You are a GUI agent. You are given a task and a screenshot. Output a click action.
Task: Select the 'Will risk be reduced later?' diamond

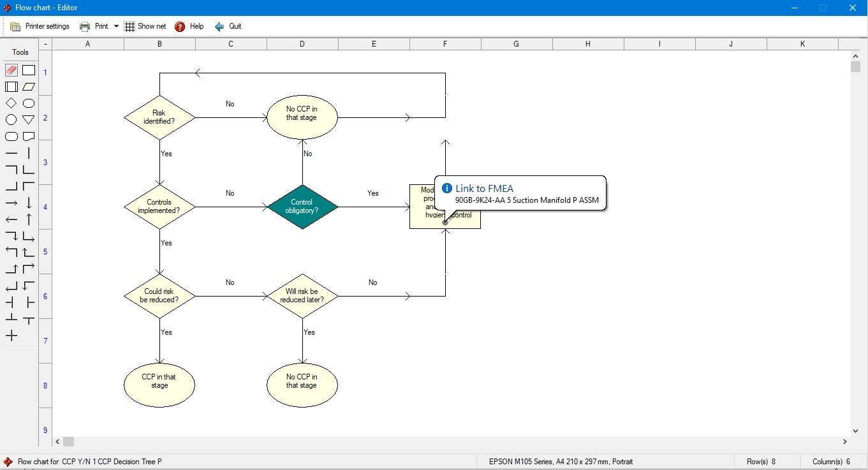tap(302, 296)
